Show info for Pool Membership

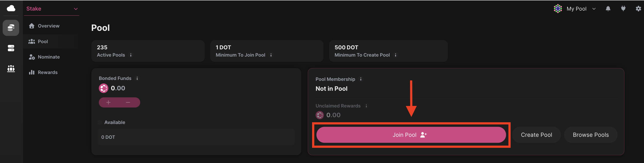point(361,79)
